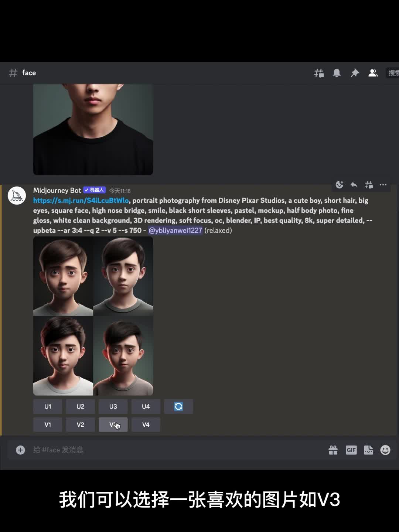Click the re-roll refresh button
The width and height of the screenshot is (399, 532).
178,406
